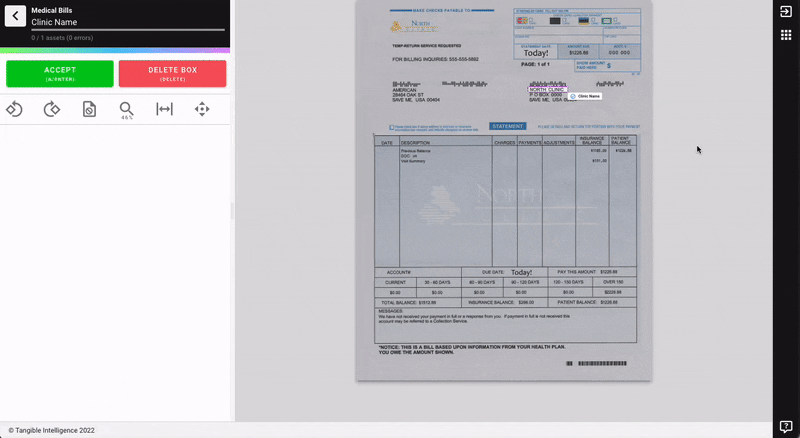The image size is (800, 438).
Task: Click 'TEMP-RETURN SERVICE REQUESTED' text
Action: (427, 46)
